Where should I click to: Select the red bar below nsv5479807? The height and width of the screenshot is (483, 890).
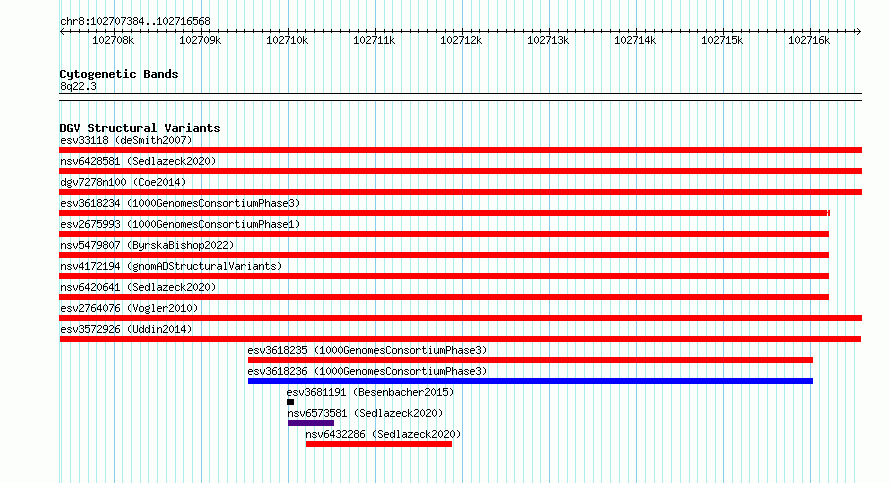[444, 255]
